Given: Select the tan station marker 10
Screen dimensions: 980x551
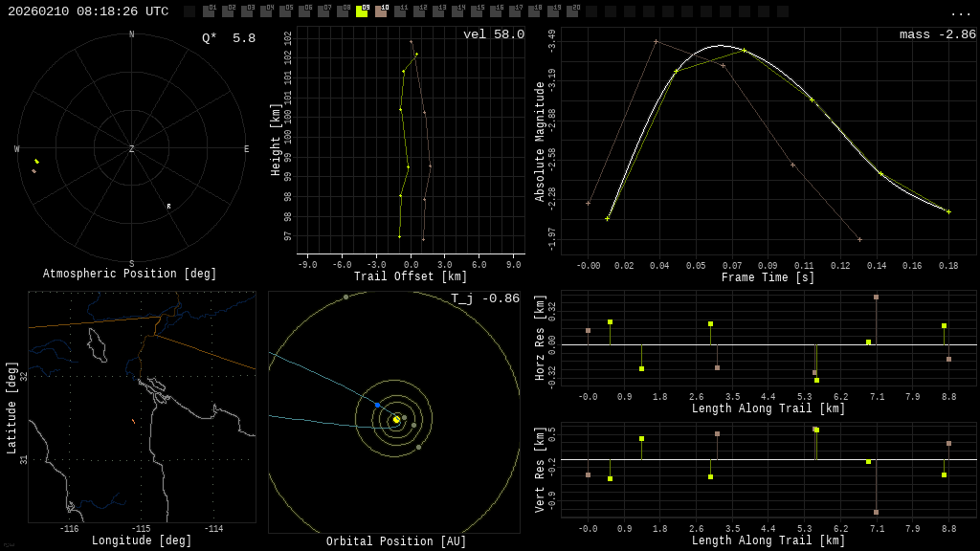Looking at the screenshot, I should (x=381, y=11).
